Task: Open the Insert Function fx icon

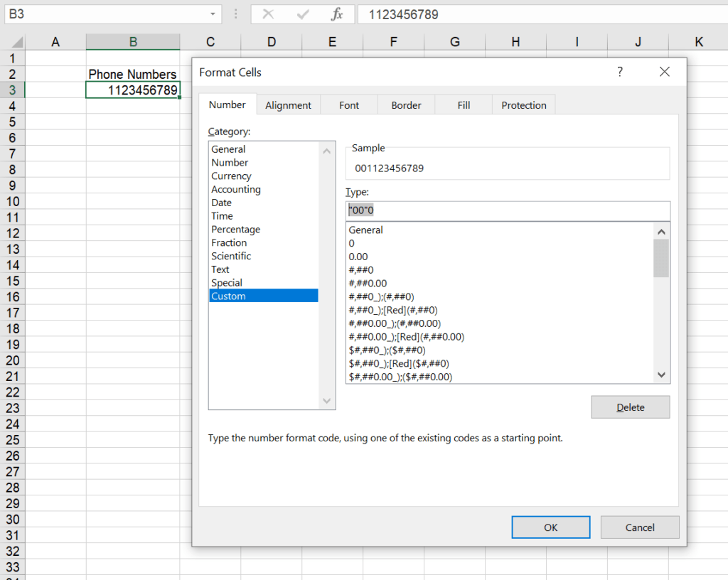Action: (337, 14)
